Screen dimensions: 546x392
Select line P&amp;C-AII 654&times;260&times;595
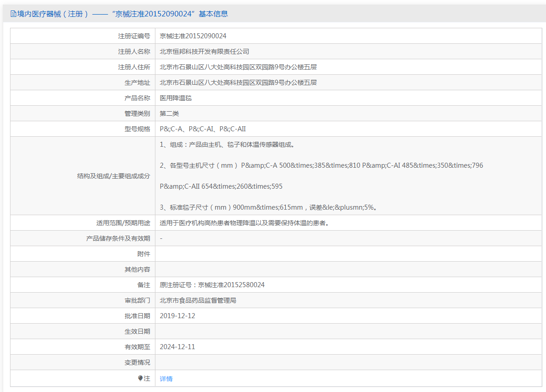(221, 186)
